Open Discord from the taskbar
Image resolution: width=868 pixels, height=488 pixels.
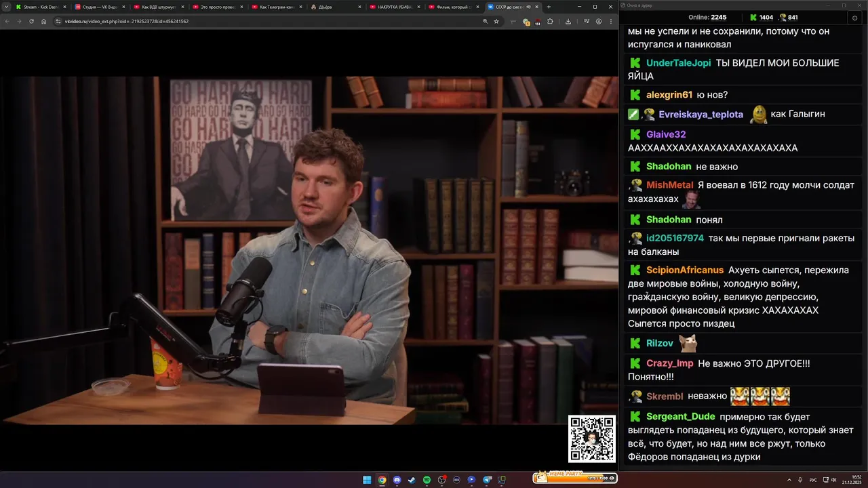pos(397,480)
